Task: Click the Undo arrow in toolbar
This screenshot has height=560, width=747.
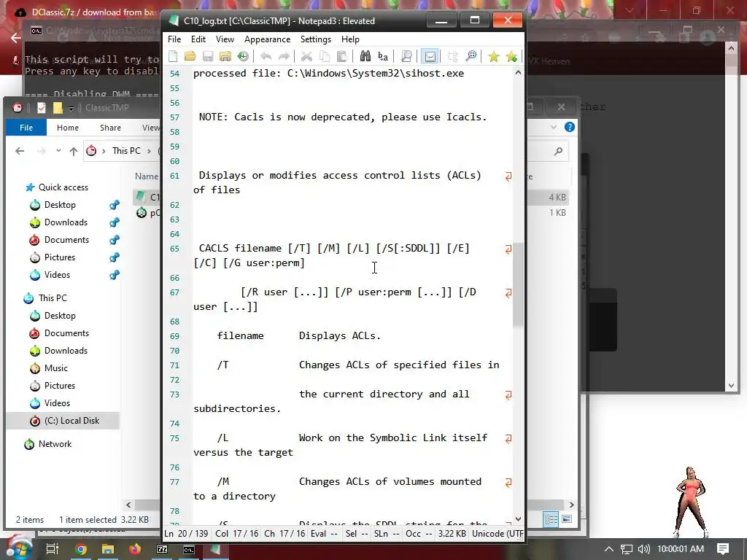Action: [266, 57]
